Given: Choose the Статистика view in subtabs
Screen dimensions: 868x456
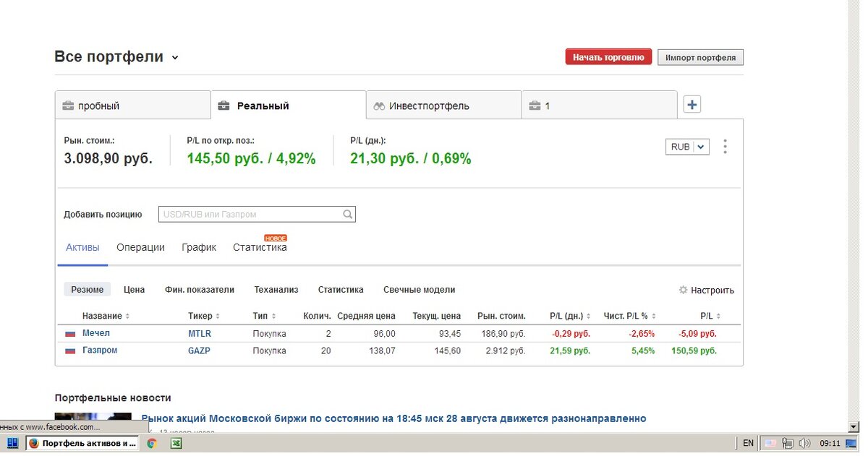Looking at the screenshot, I should click(341, 289).
